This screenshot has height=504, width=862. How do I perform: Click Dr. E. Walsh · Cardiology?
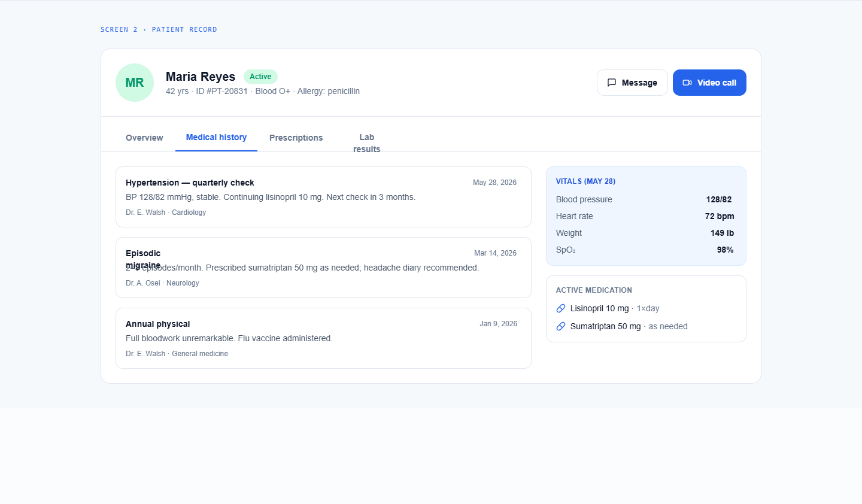166,212
